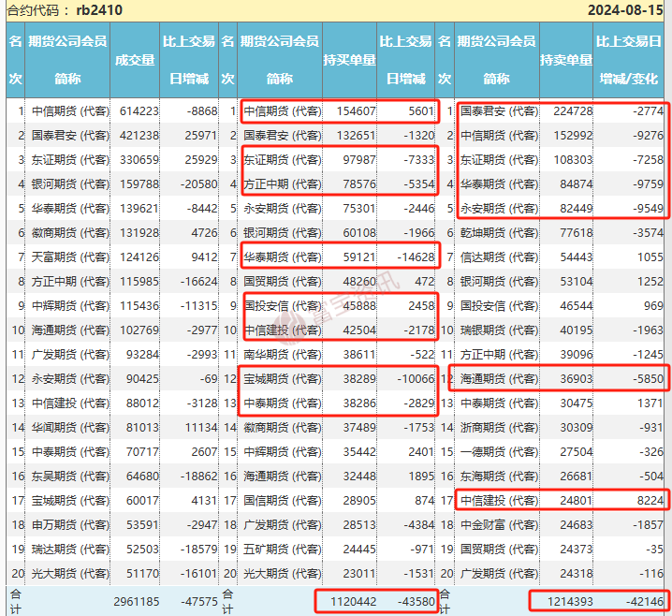Click volume value 115436 for 中辉期货
This screenshot has width=672, height=616.
139,305
